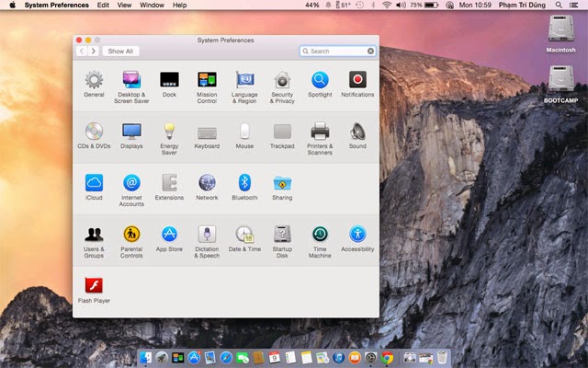Open Finder from the Dock

coord(145,358)
